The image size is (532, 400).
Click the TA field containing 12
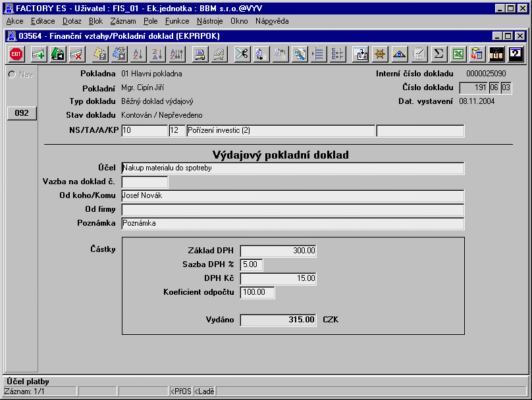pos(177,130)
